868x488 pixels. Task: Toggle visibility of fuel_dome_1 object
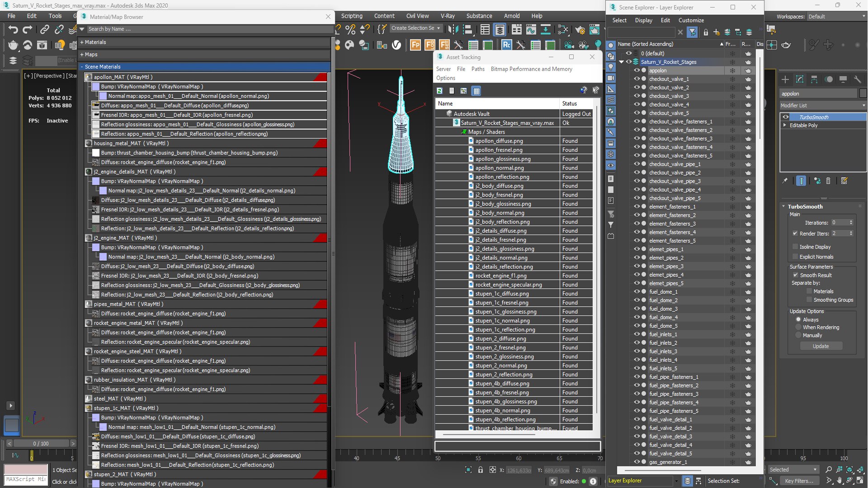[x=637, y=291]
